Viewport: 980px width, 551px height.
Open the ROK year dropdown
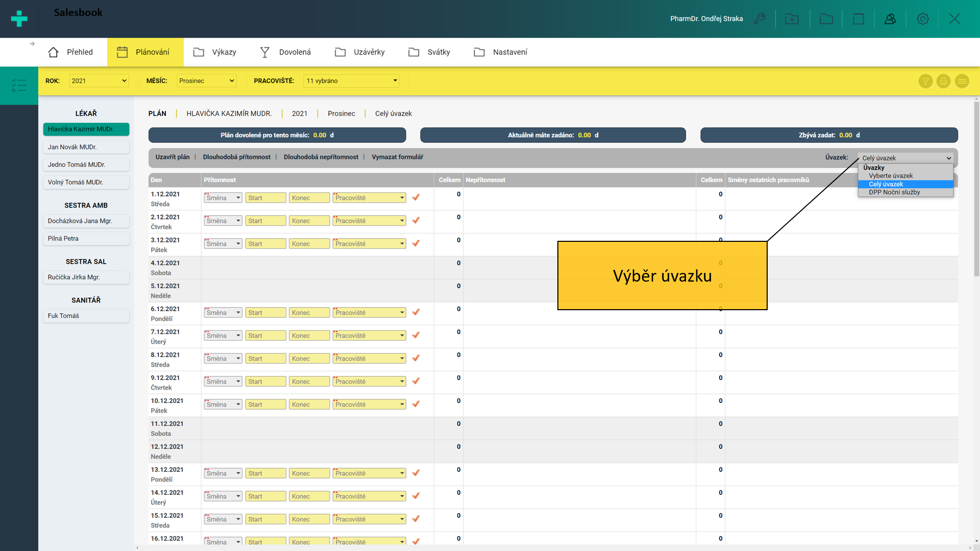click(99, 81)
